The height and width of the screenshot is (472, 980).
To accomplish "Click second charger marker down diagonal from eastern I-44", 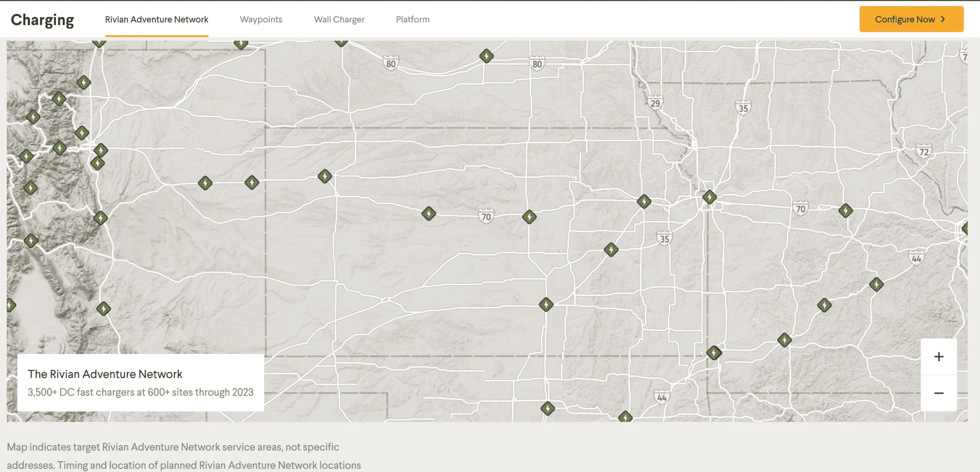I will click(824, 305).
